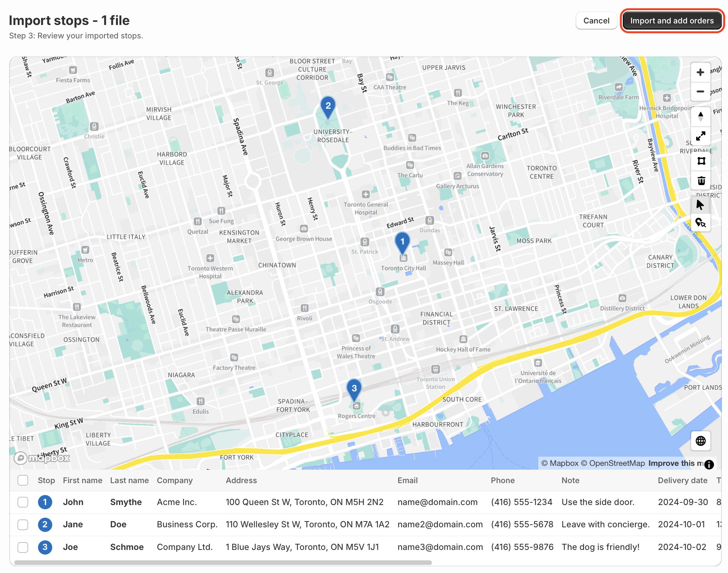Choose the lasso select tool
This screenshot has width=728, height=573.
(x=700, y=223)
